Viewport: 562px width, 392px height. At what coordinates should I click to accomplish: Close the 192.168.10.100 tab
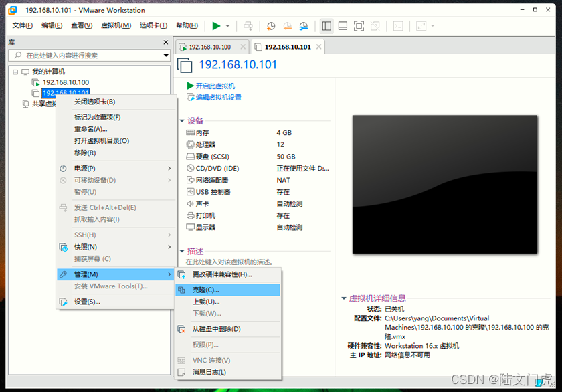pyautogui.click(x=243, y=47)
